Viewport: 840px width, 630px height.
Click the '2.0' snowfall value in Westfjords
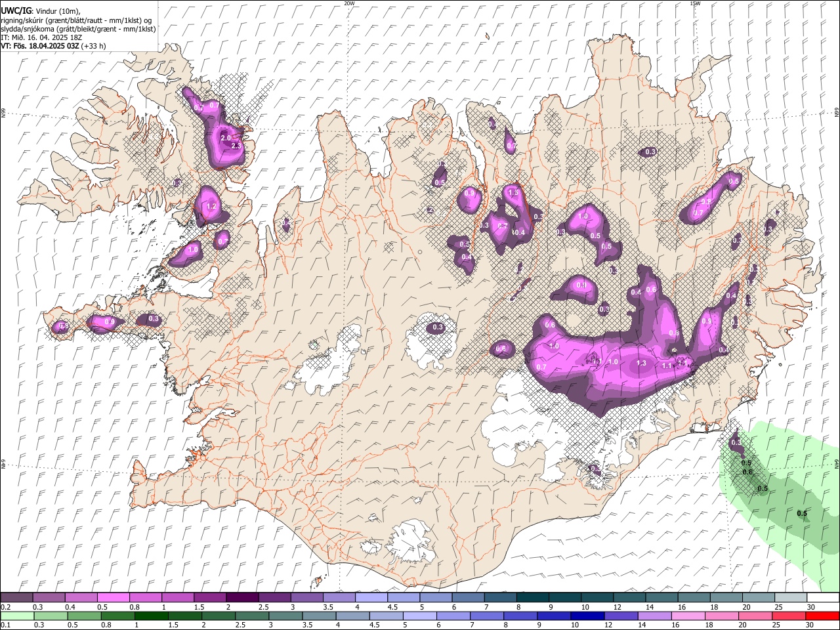226,138
